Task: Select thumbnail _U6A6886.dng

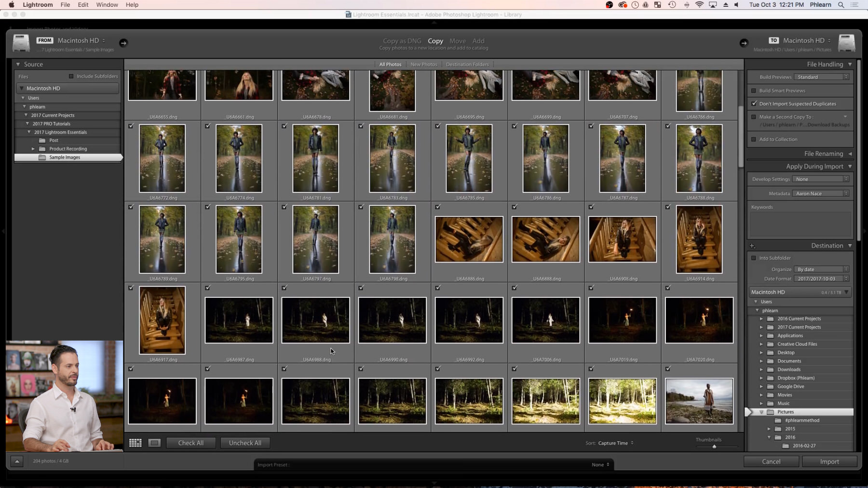Action: click(469, 239)
